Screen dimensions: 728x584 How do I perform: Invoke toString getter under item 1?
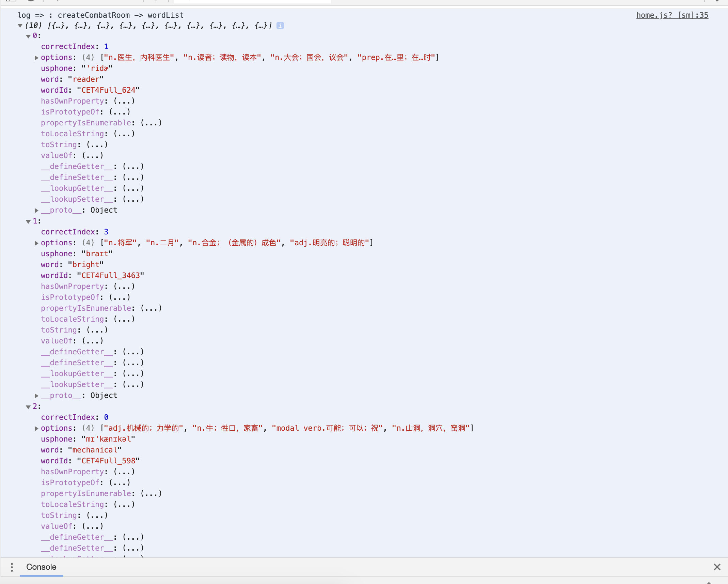pyautogui.click(x=97, y=330)
